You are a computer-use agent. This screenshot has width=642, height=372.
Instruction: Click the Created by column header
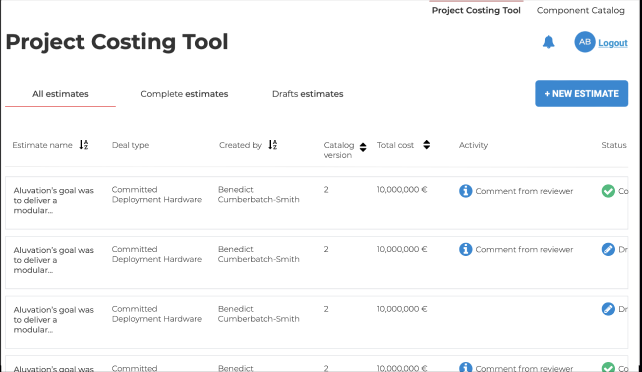point(240,145)
